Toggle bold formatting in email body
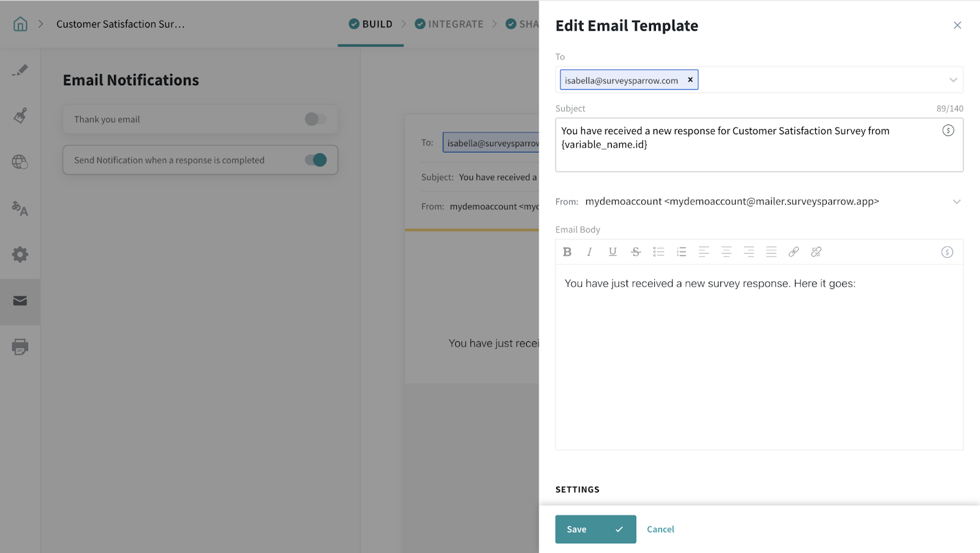 [x=567, y=252]
